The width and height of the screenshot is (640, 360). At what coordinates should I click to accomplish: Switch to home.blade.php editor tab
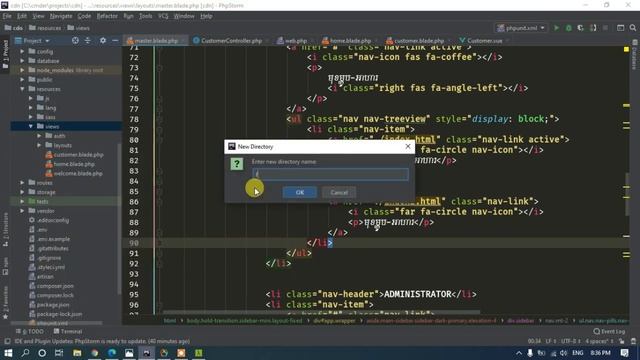coord(350,41)
